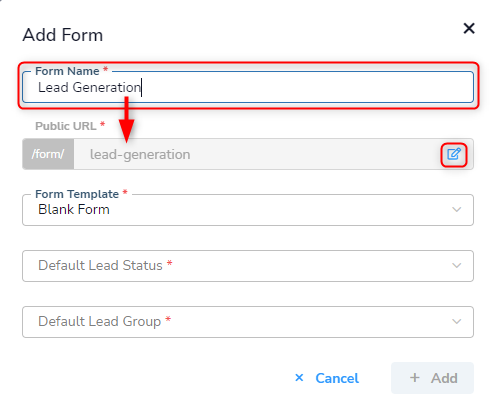This screenshot has width=494, height=402.
Task: Click inside the Form Name input field
Action: (248, 87)
